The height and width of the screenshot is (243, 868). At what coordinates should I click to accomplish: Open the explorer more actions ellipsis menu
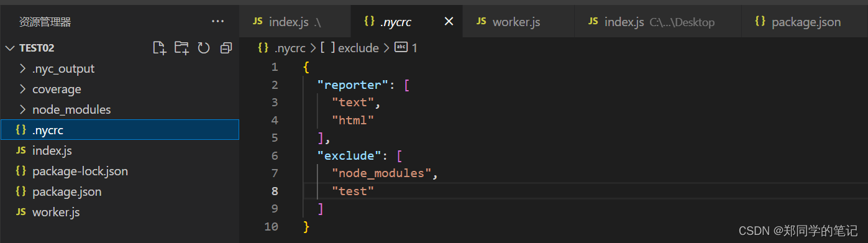(217, 21)
